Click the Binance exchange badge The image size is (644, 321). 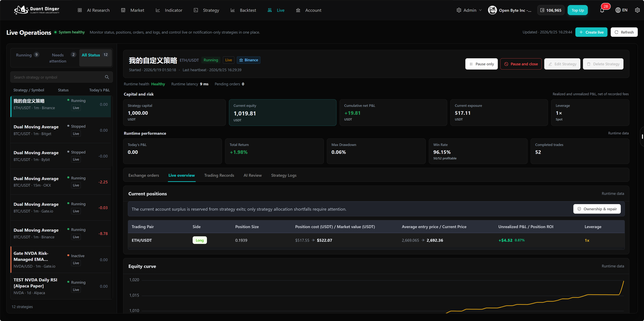click(248, 60)
